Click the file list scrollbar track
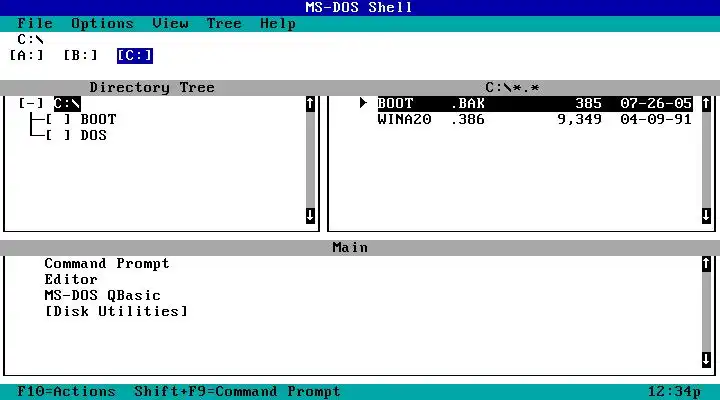The width and height of the screenshot is (720, 400). (706, 160)
